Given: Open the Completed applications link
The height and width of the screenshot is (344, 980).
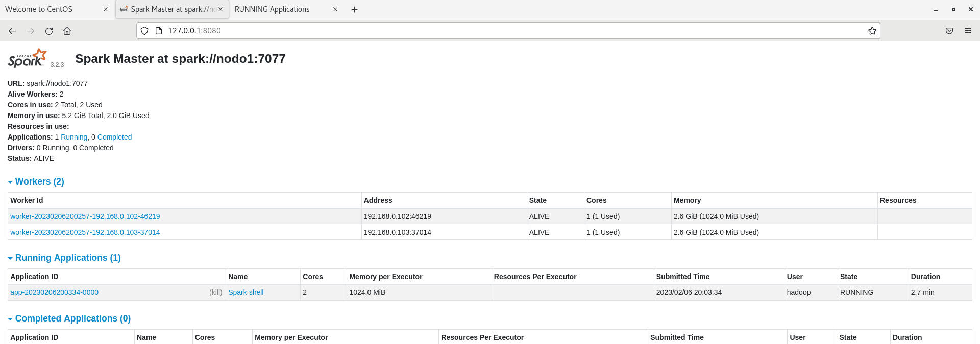Looking at the screenshot, I should tap(114, 137).
